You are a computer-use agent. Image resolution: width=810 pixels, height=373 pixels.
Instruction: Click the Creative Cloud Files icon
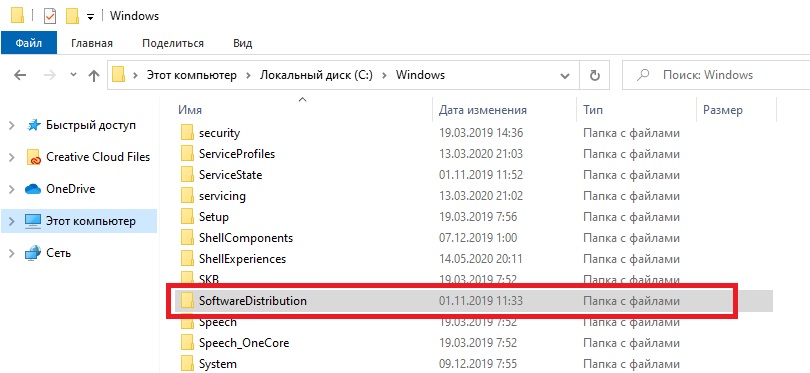[x=33, y=157]
